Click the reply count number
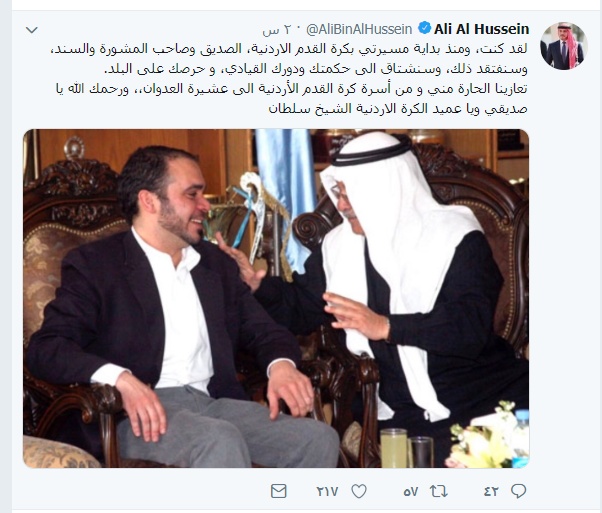 [491, 491]
